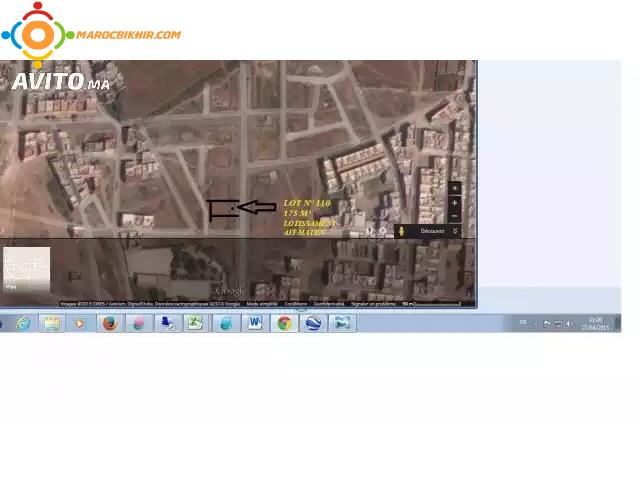Click Signaler un problème link

pos(373,304)
